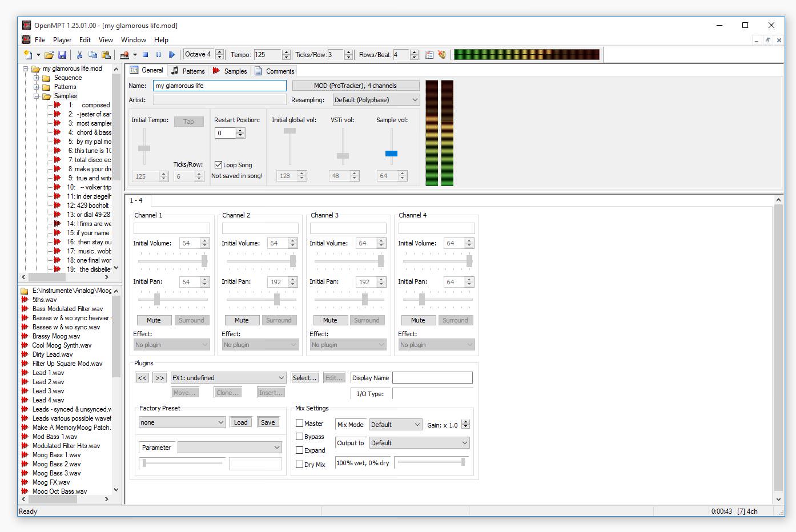Click the MOD (ProTracker), 4 channels button
The width and height of the screenshot is (796, 532).
(x=356, y=86)
